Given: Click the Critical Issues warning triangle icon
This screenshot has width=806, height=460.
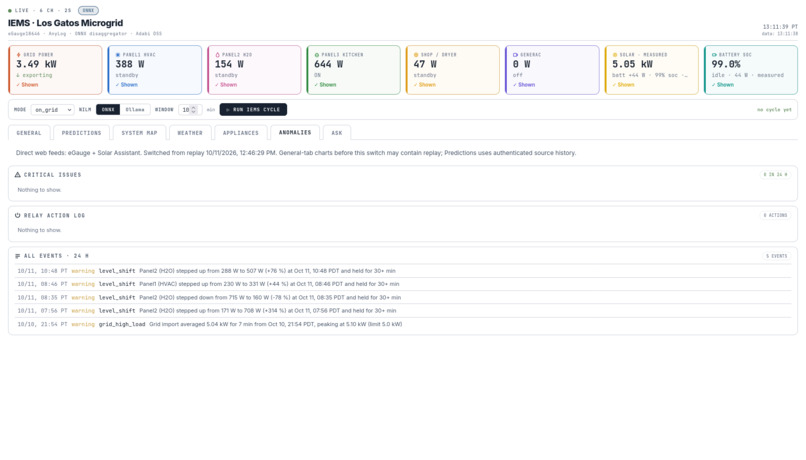Looking at the screenshot, I should point(17,175).
